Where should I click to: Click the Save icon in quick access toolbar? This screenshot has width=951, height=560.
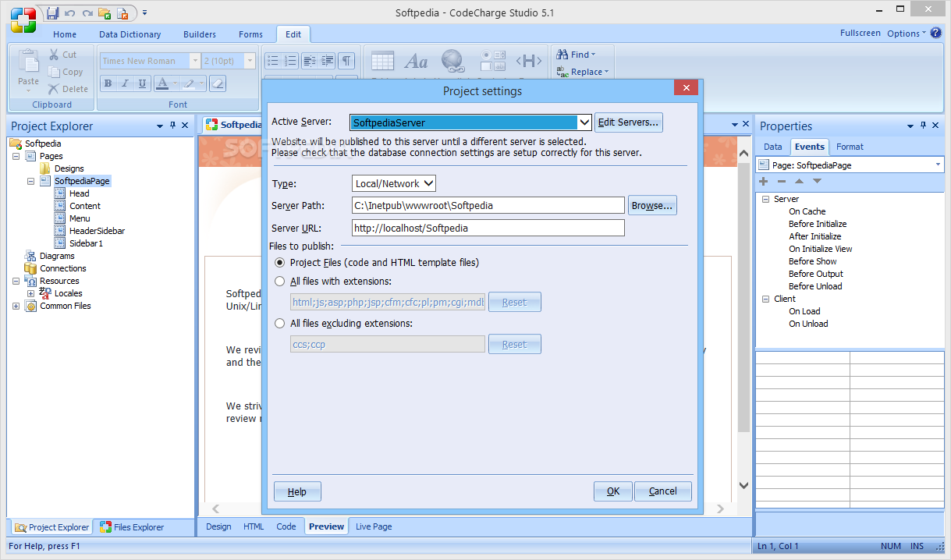[52, 13]
